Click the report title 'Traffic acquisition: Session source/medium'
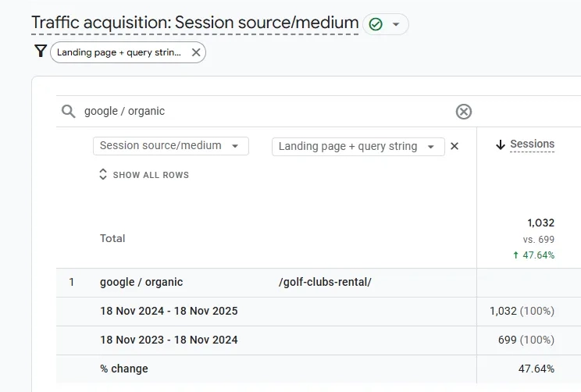Image resolution: width=581 pixels, height=392 pixels. pos(195,23)
